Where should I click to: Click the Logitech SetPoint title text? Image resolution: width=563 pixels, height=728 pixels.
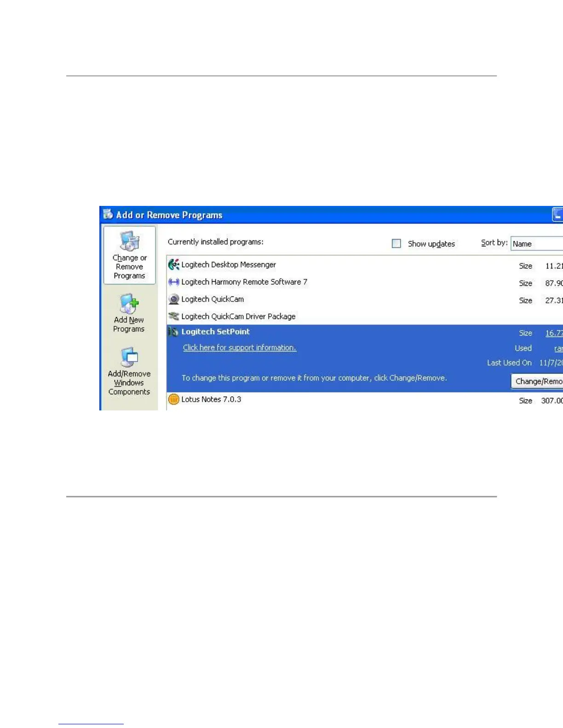[215, 332]
